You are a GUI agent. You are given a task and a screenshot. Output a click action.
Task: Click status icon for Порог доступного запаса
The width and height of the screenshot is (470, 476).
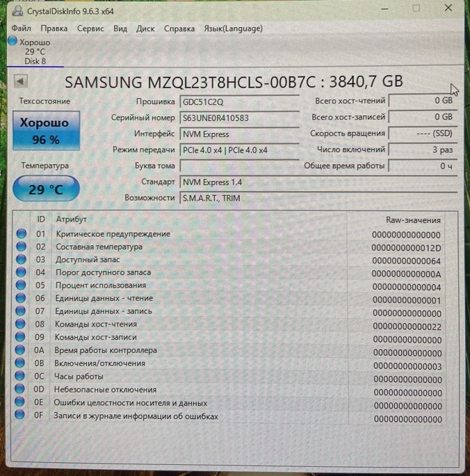tap(21, 272)
